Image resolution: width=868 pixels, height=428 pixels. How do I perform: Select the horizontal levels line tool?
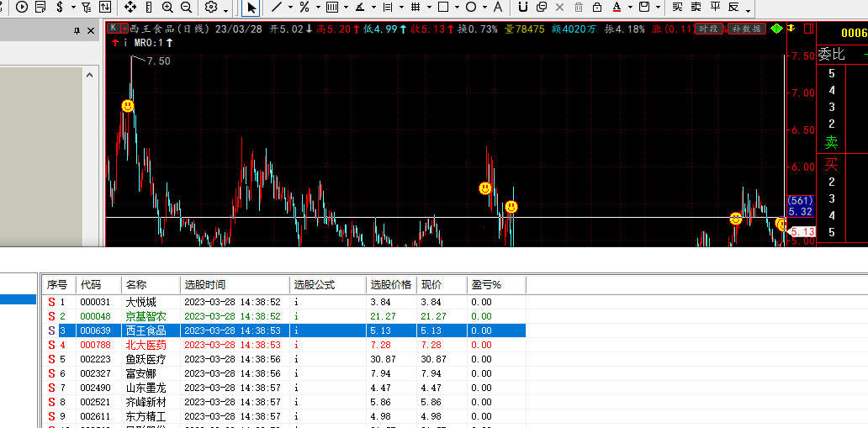[388, 8]
